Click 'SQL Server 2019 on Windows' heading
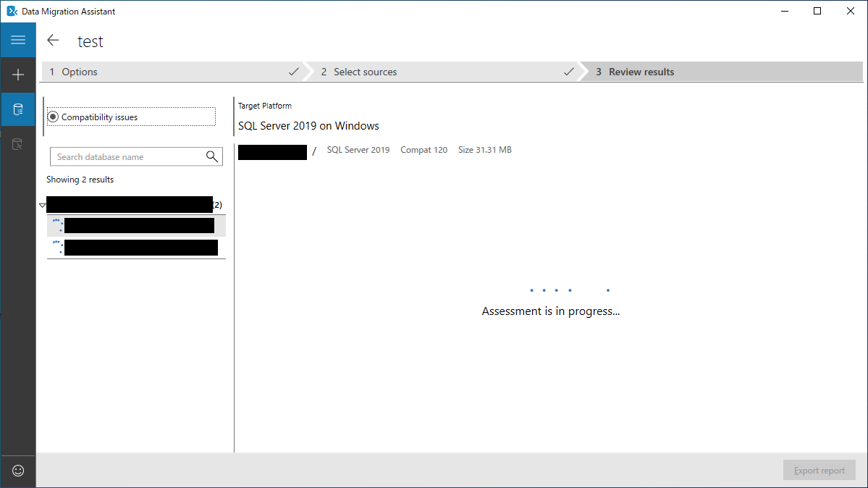 (308, 126)
